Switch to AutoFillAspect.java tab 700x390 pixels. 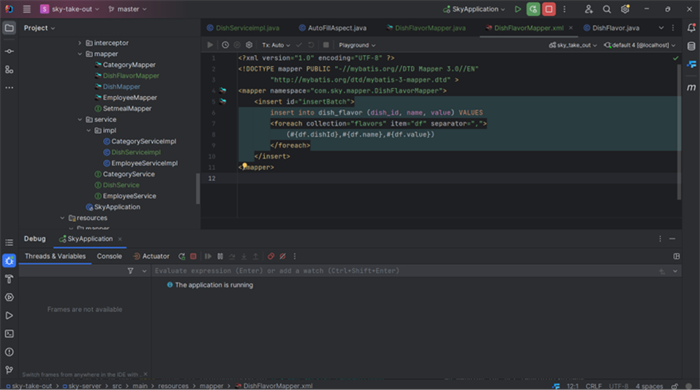coord(333,28)
